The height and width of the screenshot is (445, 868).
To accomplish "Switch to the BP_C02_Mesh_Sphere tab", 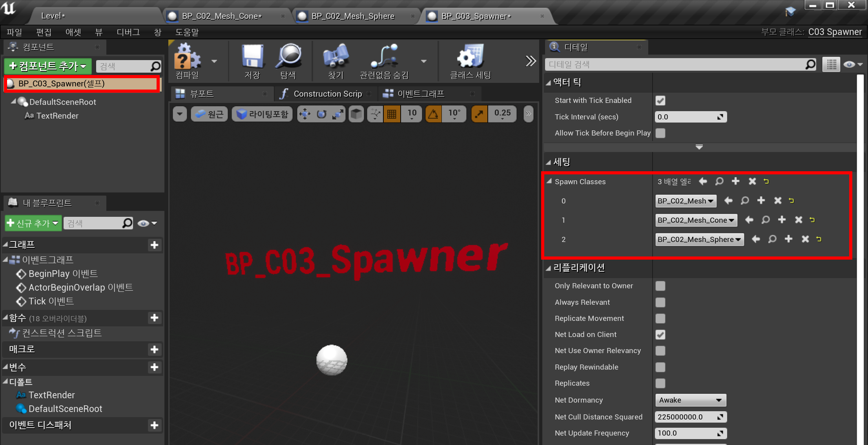I will (352, 16).
